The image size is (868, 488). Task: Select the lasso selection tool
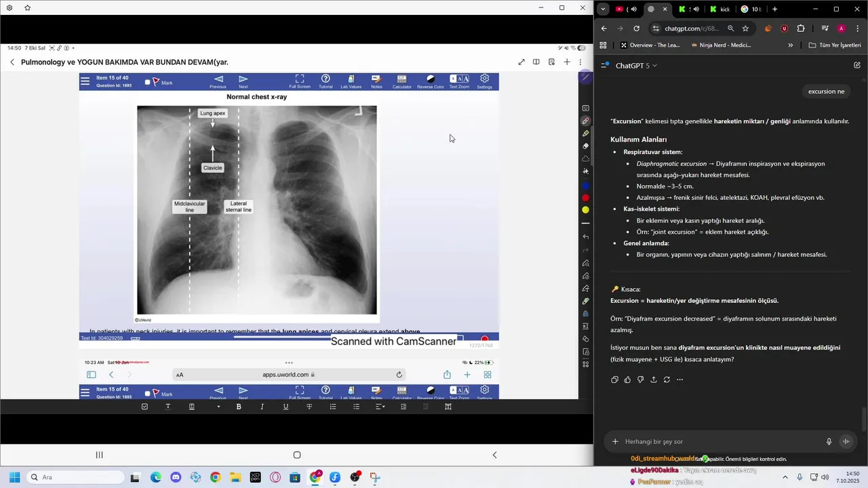pyautogui.click(x=585, y=159)
